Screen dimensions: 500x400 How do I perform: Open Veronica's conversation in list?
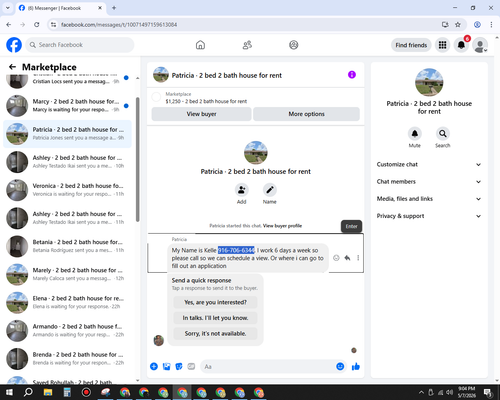click(67, 190)
